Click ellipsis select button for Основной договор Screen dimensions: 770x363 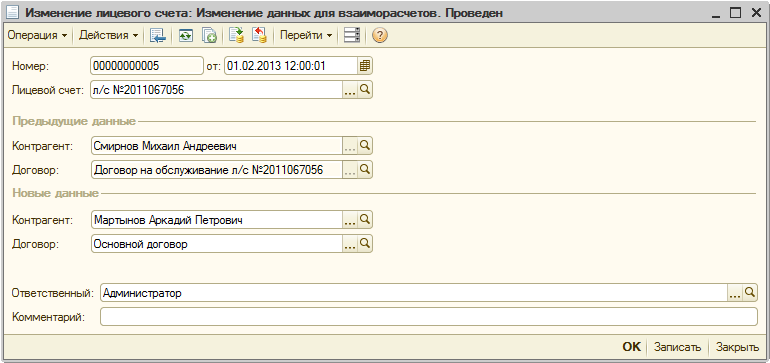click(x=350, y=244)
